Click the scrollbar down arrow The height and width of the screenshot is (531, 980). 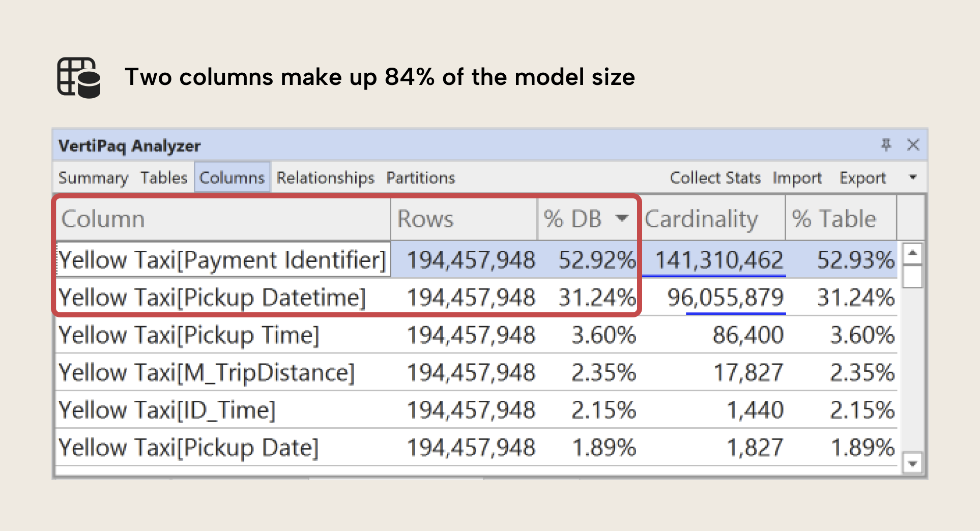click(913, 463)
